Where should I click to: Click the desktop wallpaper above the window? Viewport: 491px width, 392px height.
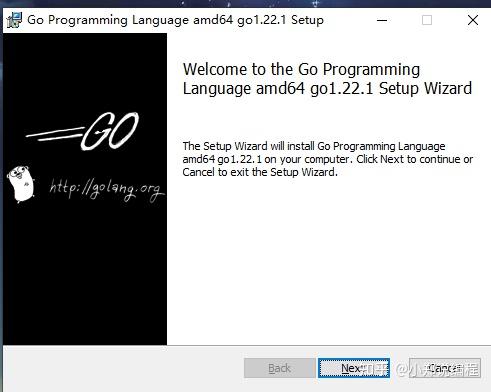tap(245, 4)
